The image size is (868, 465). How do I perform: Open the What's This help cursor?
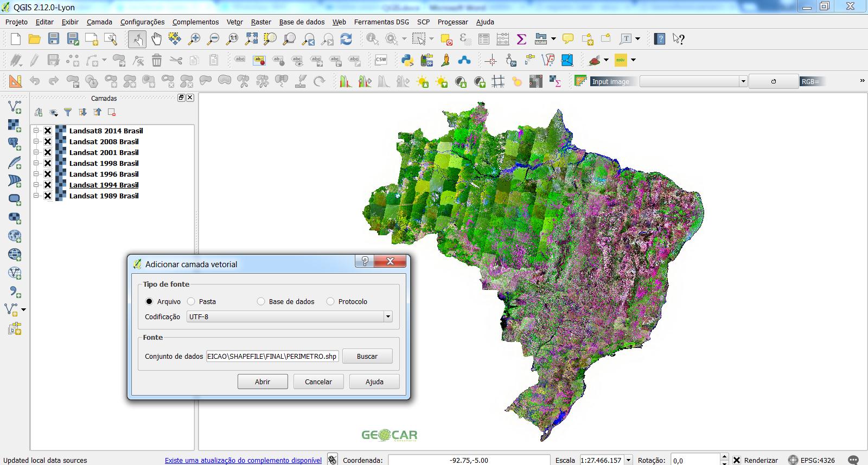(x=679, y=39)
